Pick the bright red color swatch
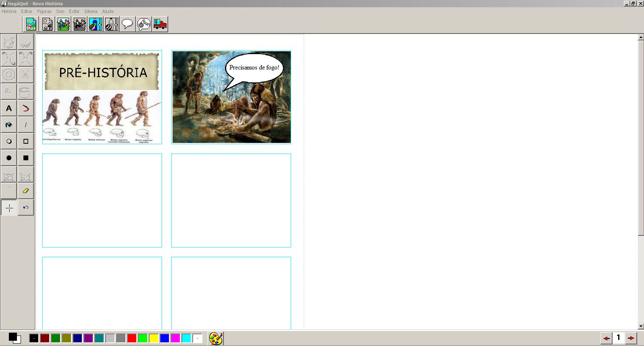 point(132,338)
